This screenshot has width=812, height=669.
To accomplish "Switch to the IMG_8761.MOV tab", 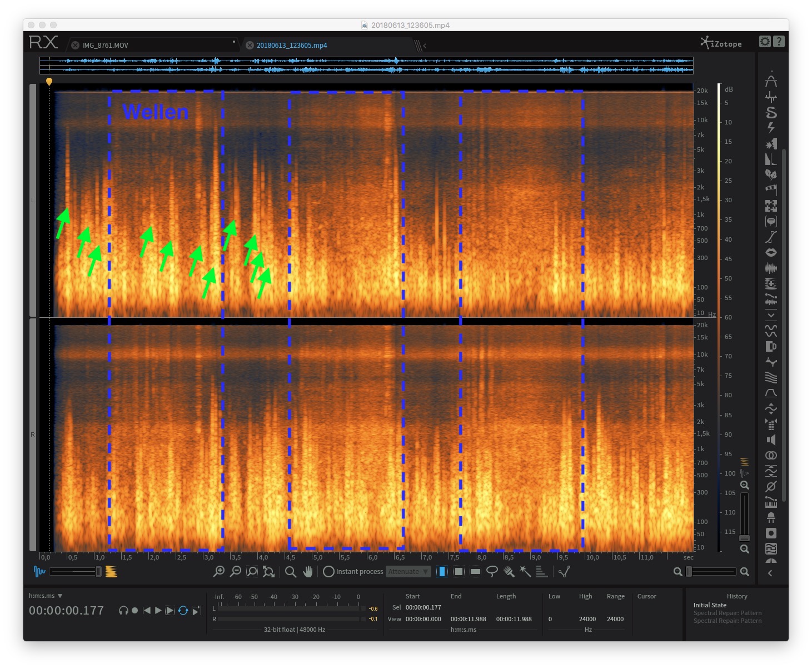I will (x=105, y=46).
